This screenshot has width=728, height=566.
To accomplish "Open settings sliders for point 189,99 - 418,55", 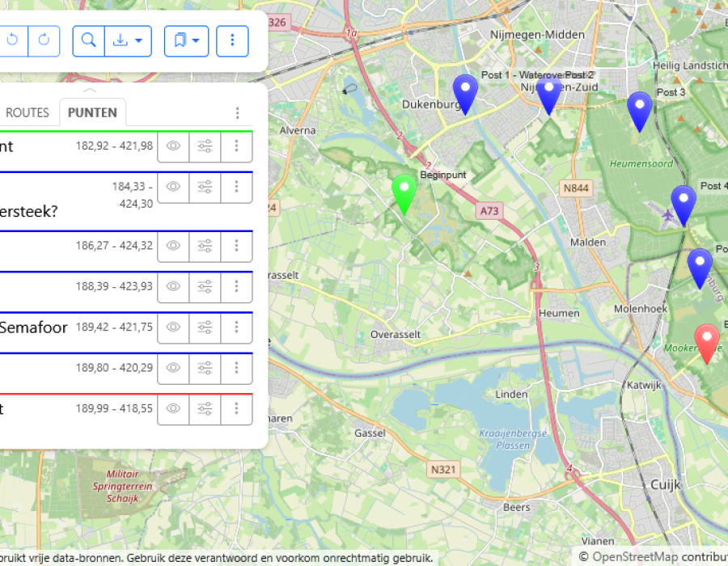I will (205, 408).
